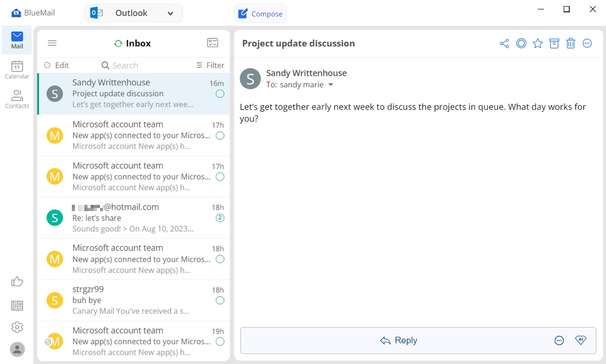
Task: Open the AI assistant near Reply
Action: tap(580, 340)
